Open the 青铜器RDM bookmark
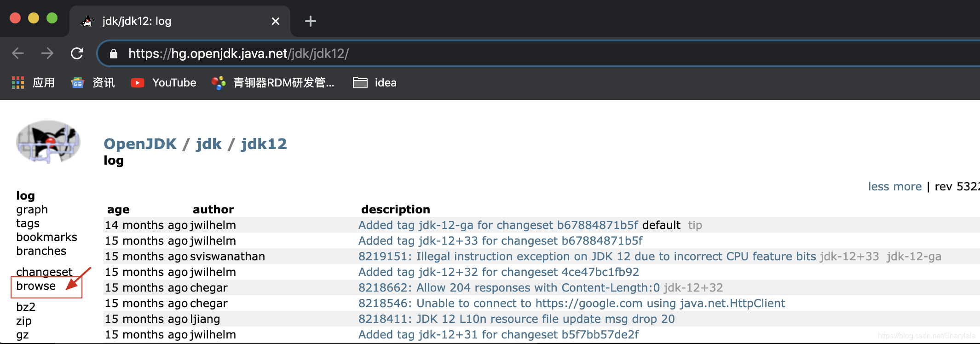 [273, 83]
